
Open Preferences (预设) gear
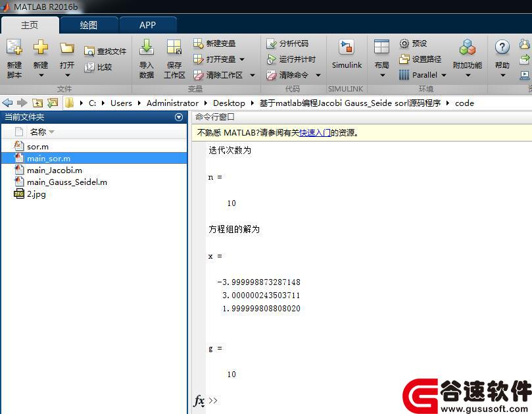coord(413,43)
